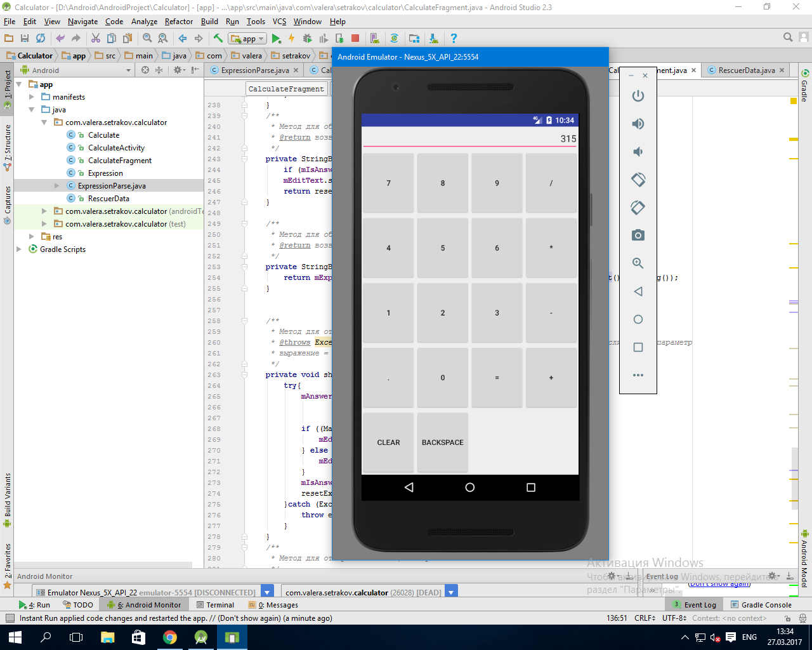The width and height of the screenshot is (812, 650).
Task: Click Sync Project with Gradle icon
Action: click(x=394, y=39)
